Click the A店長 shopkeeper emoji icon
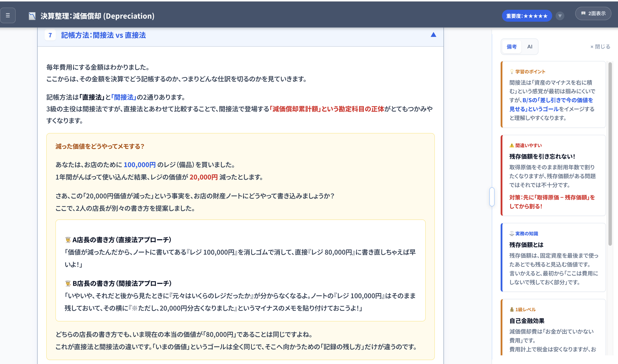This screenshot has width=618, height=364. (68, 240)
